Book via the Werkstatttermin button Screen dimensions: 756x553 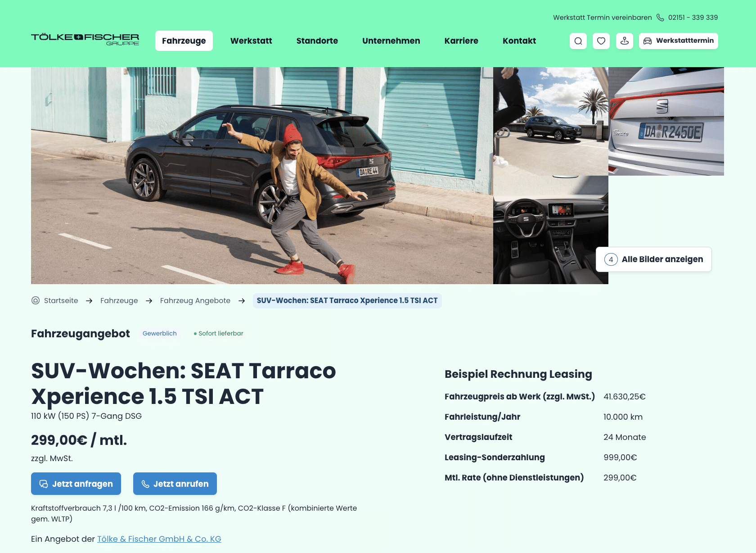[x=679, y=41]
